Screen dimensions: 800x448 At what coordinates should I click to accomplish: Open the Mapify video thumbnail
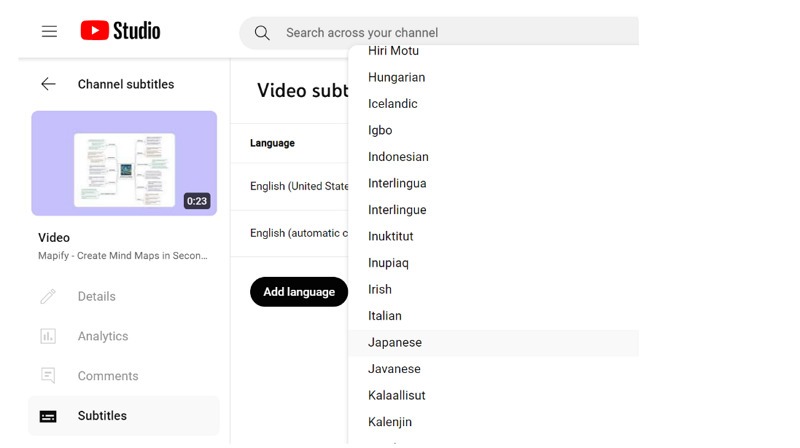tap(124, 163)
